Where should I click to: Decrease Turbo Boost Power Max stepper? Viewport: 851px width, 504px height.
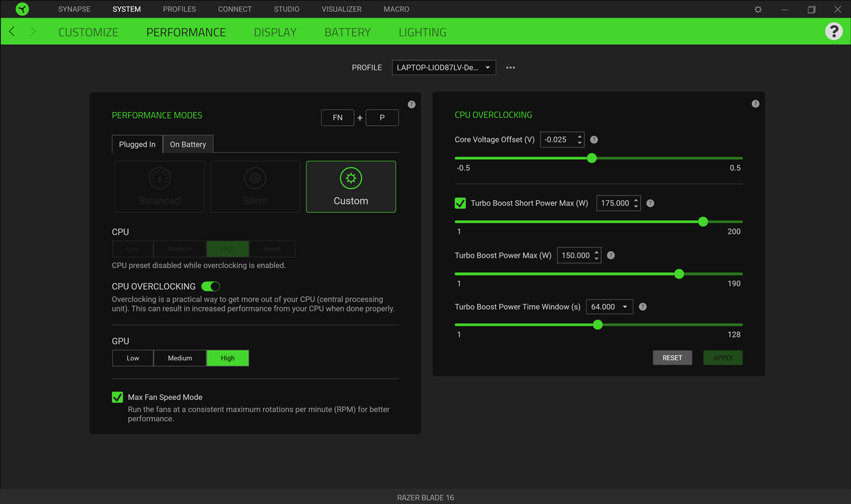point(596,259)
